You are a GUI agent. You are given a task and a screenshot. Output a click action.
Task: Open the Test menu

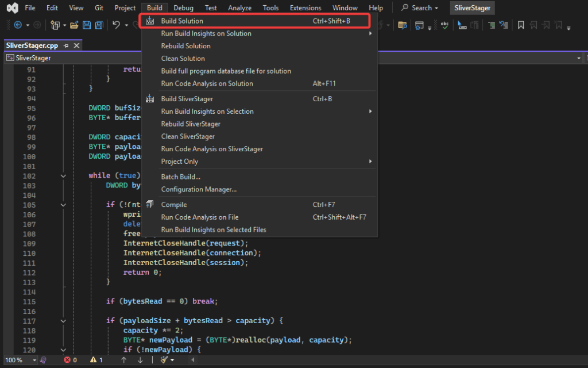211,8
